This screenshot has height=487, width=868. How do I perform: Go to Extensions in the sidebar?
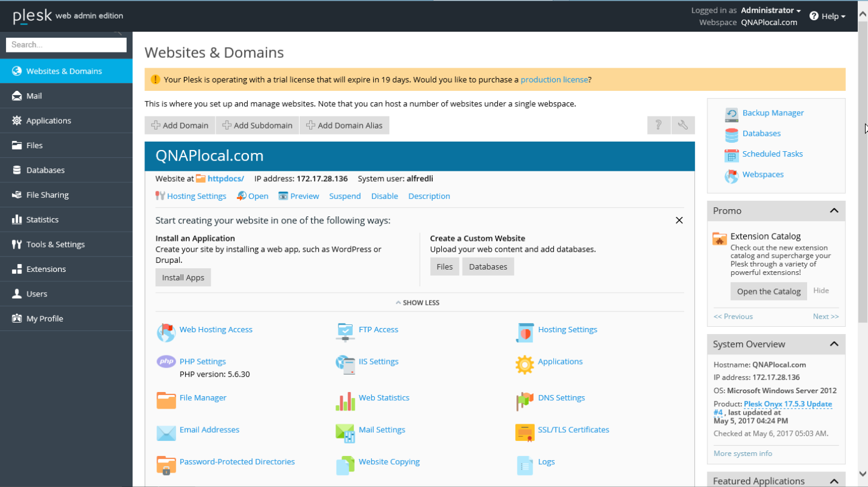click(46, 269)
